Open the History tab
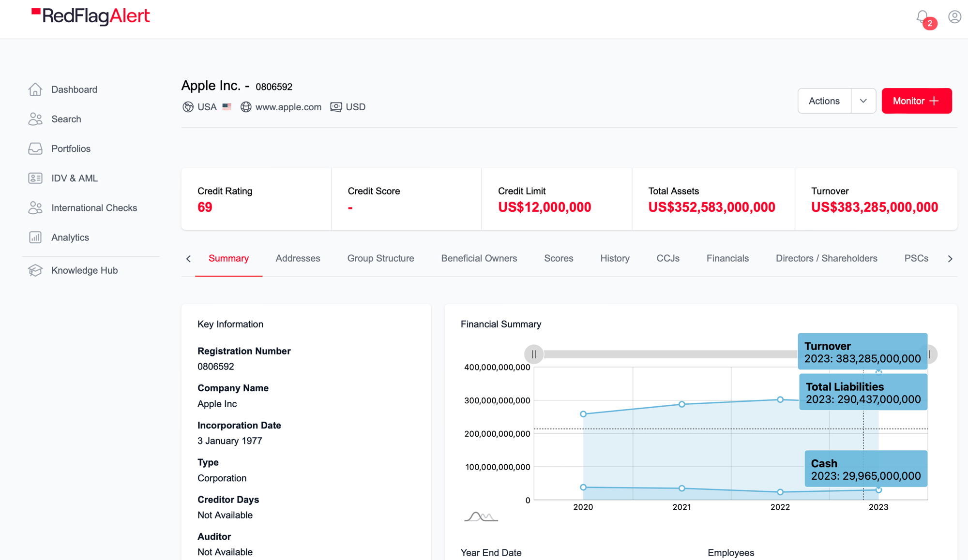Image resolution: width=968 pixels, height=560 pixels. tap(615, 258)
